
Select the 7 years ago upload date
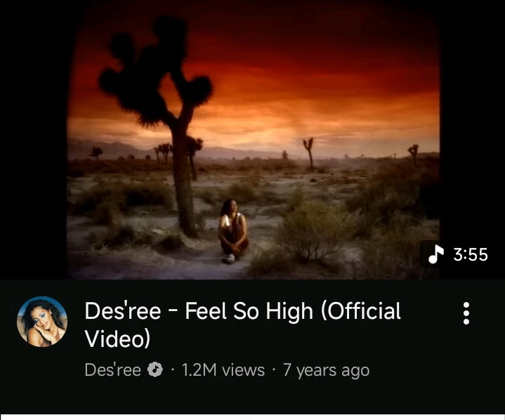326,370
